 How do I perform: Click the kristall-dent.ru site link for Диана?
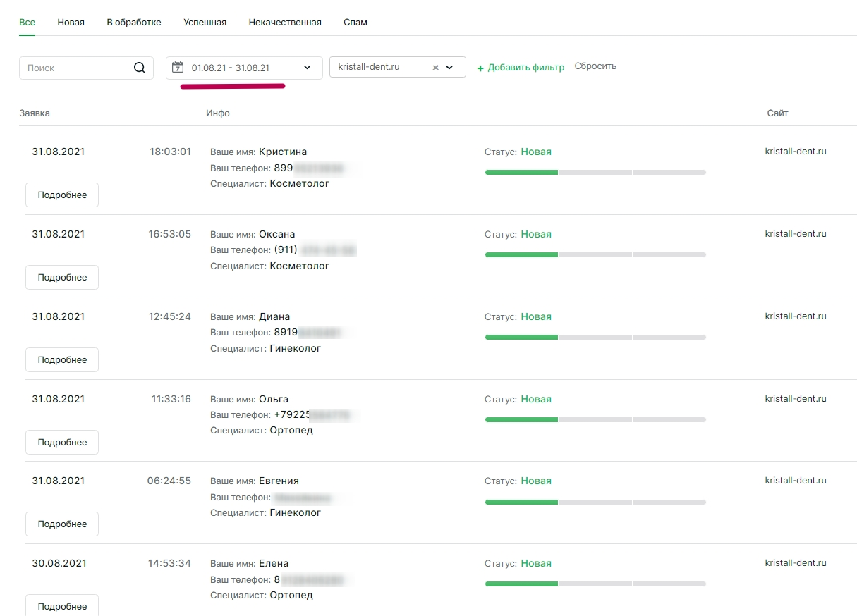(796, 316)
